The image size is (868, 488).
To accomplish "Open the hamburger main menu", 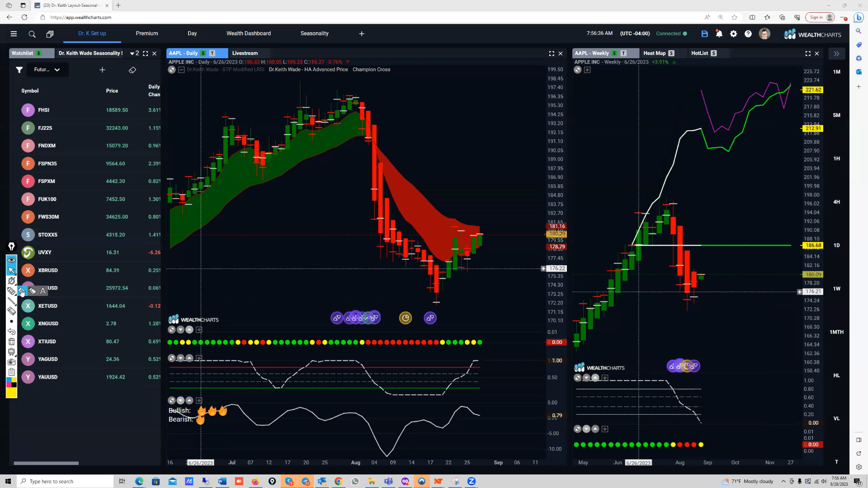I will [x=14, y=34].
